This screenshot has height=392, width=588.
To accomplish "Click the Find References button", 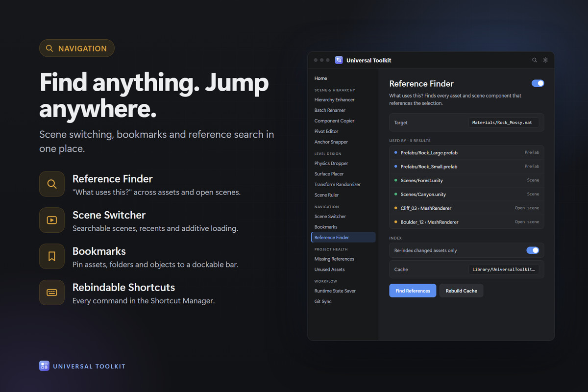I will point(413,291).
